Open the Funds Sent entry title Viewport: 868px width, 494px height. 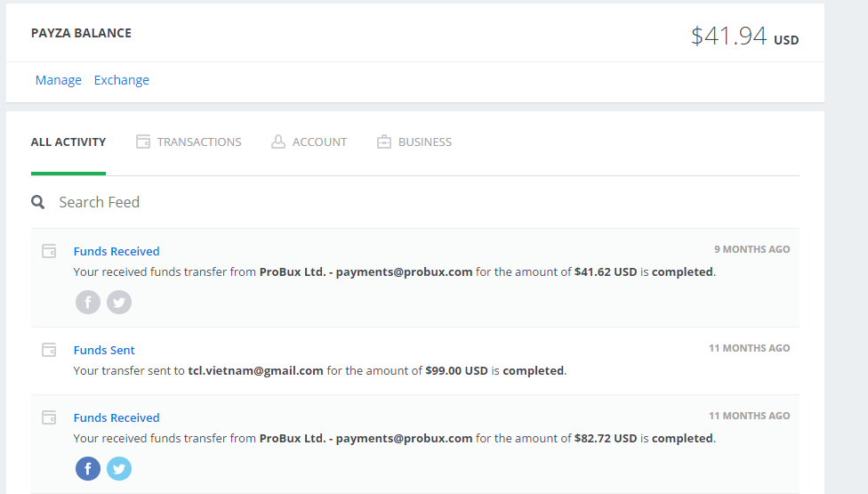pos(104,350)
